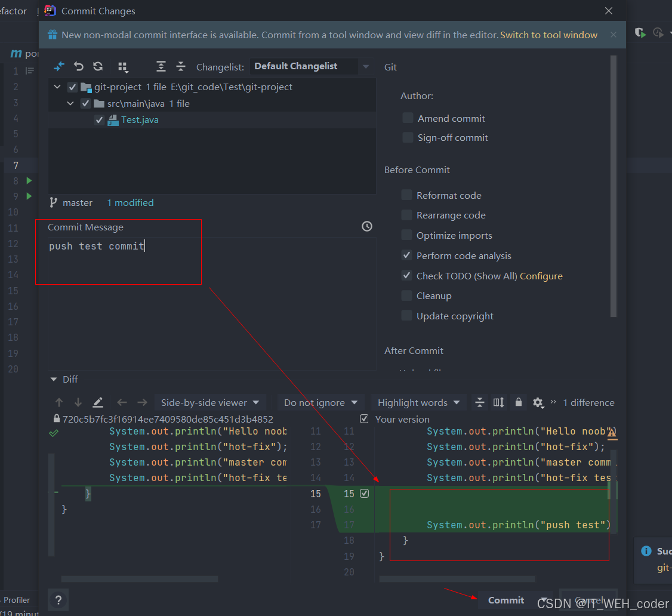Collapse the git-project tree node
This screenshot has height=616, width=672.
[57, 87]
